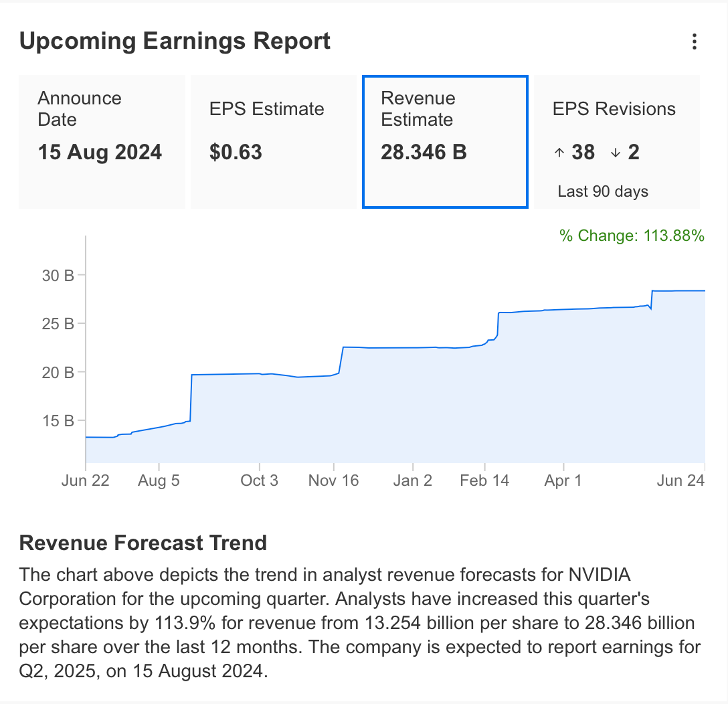Open the three-dot options menu

(x=694, y=41)
